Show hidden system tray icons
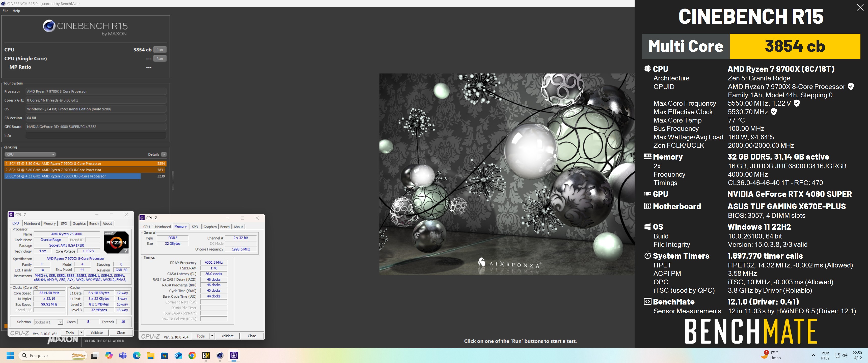The height and width of the screenshot is (363, 868). [x=813, y=355]
